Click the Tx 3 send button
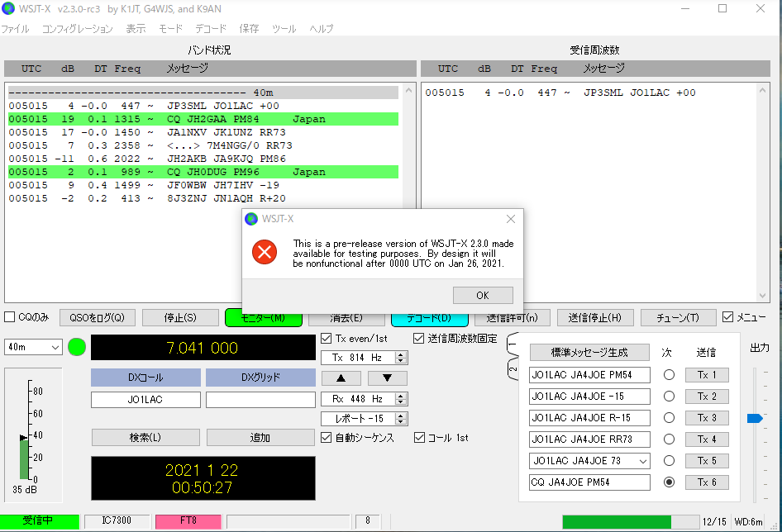The height and width of the screenshot is (532, 782). [x=707, y=418]
